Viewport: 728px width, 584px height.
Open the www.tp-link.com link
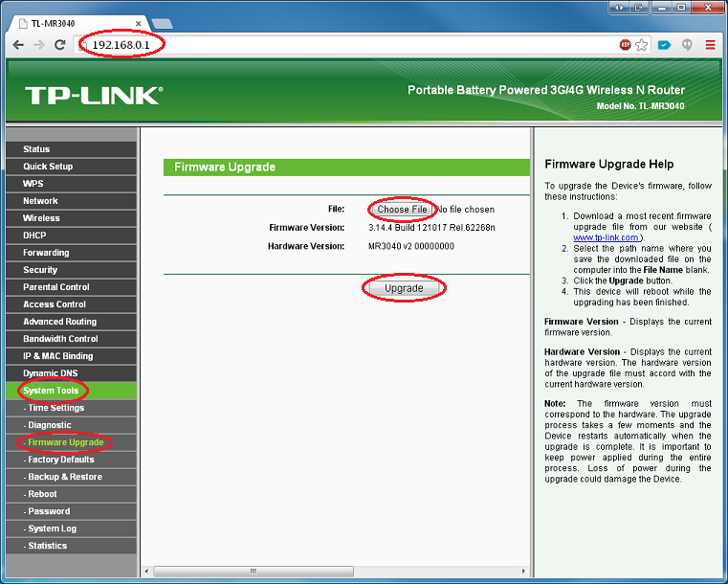606,237
